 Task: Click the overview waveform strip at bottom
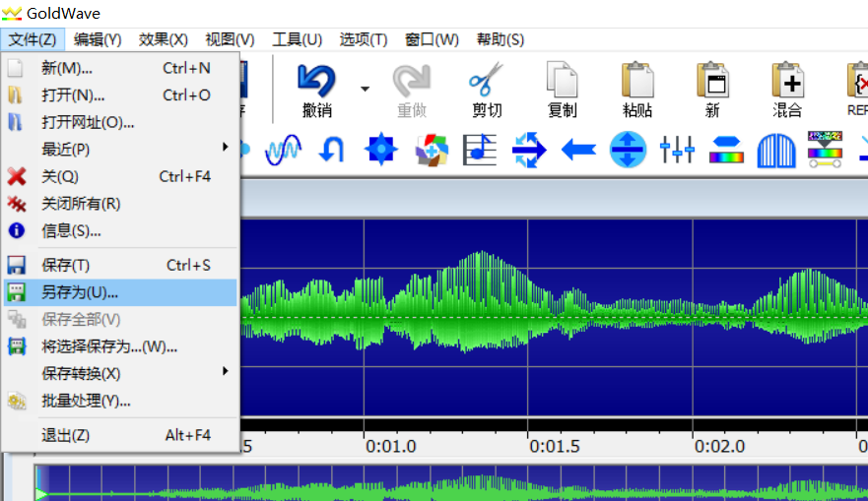(451, 482)
